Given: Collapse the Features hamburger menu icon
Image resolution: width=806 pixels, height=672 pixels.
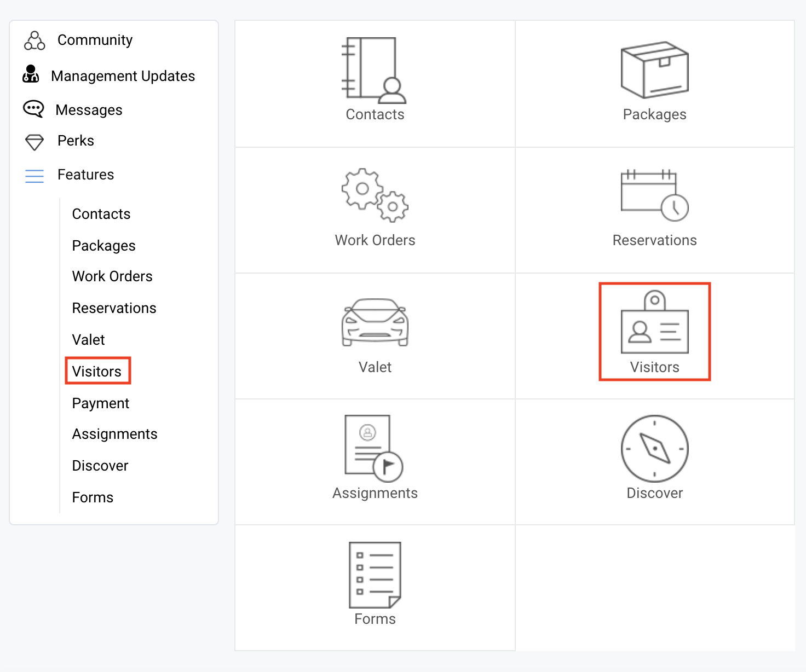Looking at the screenshot, I should 34,176.
